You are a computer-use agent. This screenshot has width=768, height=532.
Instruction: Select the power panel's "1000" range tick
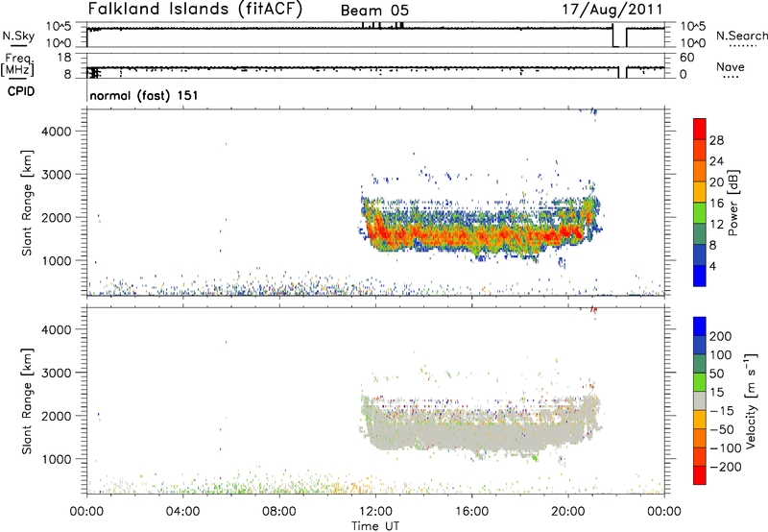coord(57,261)
